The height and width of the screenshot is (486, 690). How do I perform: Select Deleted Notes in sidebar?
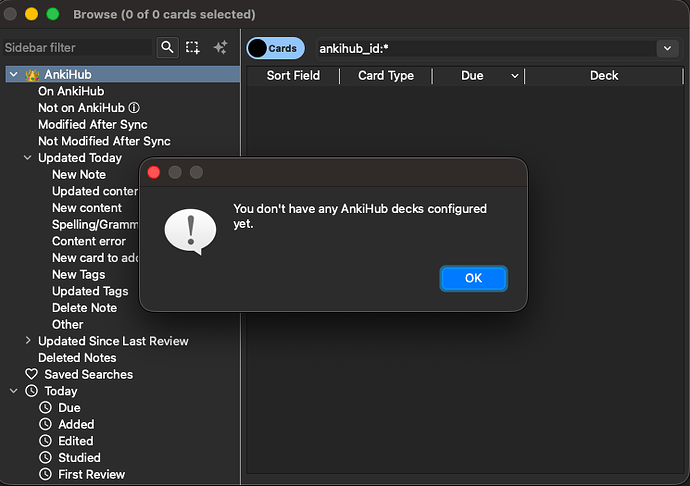[77, 358]
